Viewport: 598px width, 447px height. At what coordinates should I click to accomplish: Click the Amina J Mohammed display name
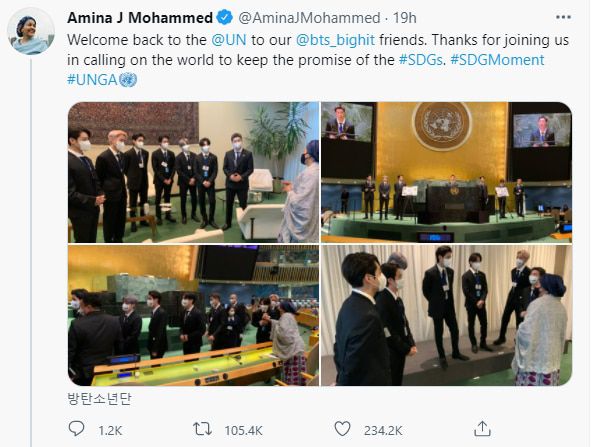140,18
